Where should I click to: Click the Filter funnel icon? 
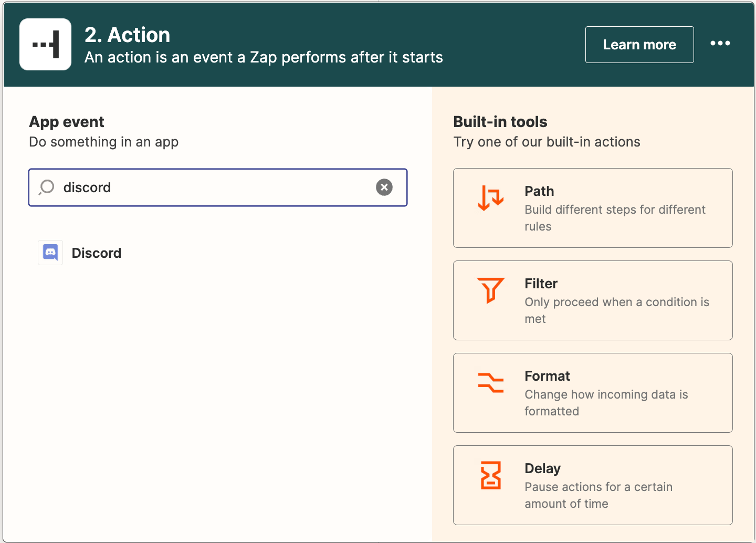point(491,290)
